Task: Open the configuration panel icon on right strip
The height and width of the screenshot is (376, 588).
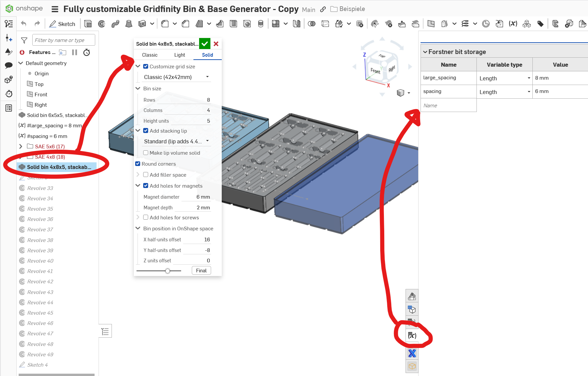Action: click(412, 310)
